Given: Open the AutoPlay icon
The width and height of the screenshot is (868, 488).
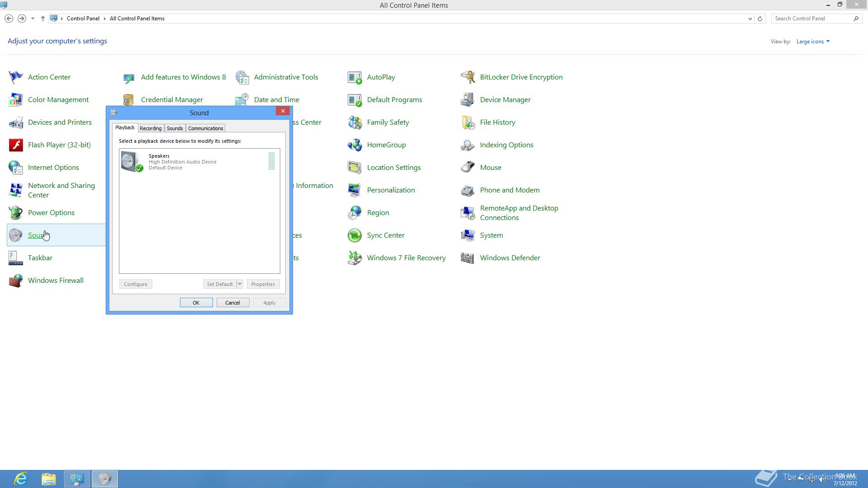Looking at the screenshot, I should click(x=355, y=77).
